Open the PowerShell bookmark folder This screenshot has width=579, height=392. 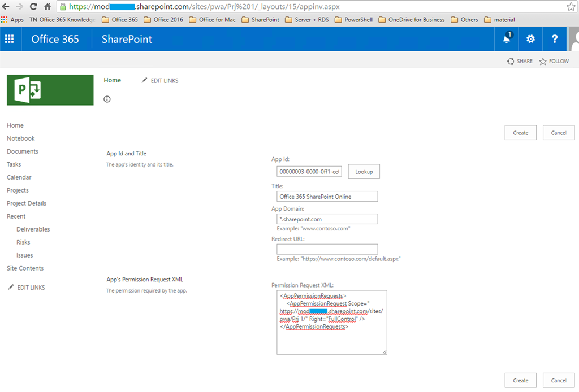tap(354, 20)
